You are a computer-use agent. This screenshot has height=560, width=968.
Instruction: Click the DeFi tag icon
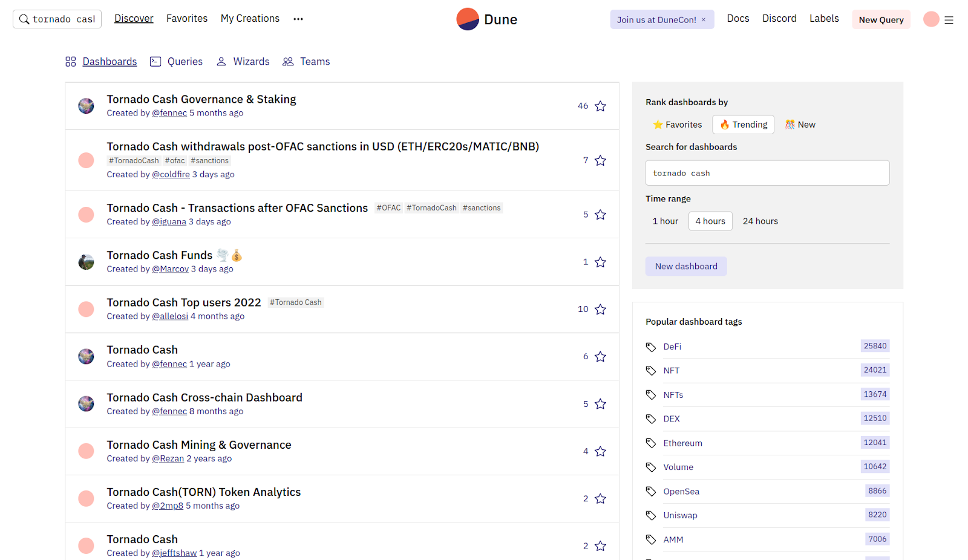coord(651,347)
